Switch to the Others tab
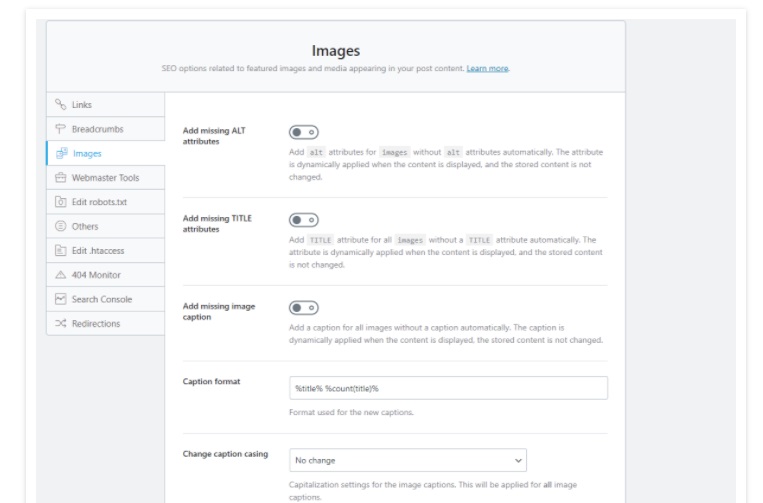 (106, 226)
